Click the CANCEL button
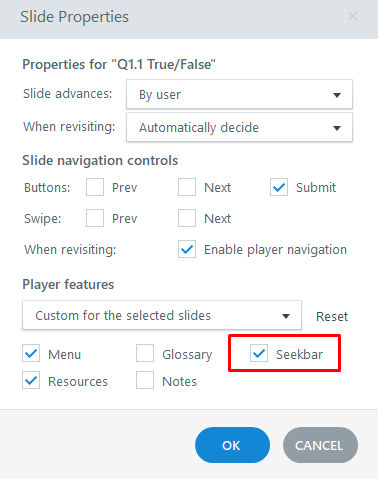 [x=320, y=445]
